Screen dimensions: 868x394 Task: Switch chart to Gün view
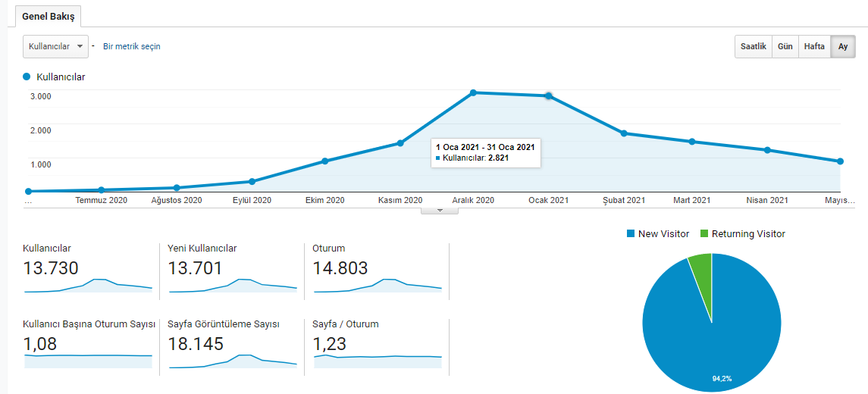(785, 46)
